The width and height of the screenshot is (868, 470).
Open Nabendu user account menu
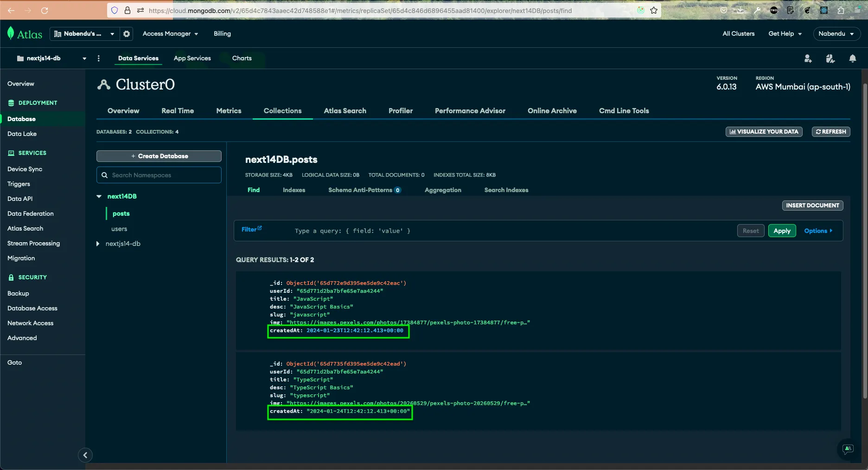tap(836, 33)
